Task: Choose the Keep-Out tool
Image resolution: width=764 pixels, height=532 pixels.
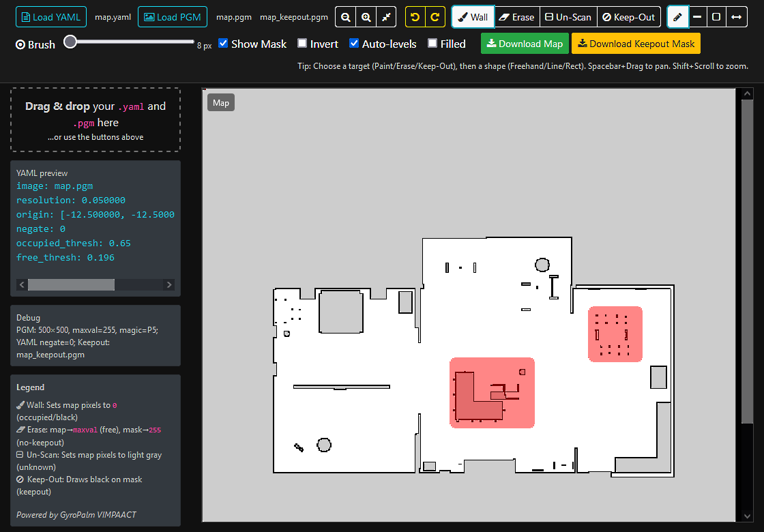Action: click(628, 17)
